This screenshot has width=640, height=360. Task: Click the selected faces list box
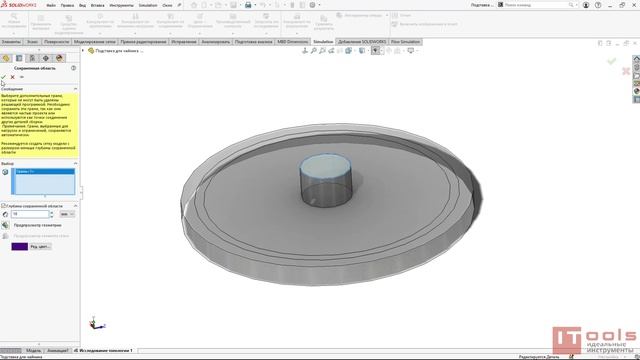coord(43,181)
